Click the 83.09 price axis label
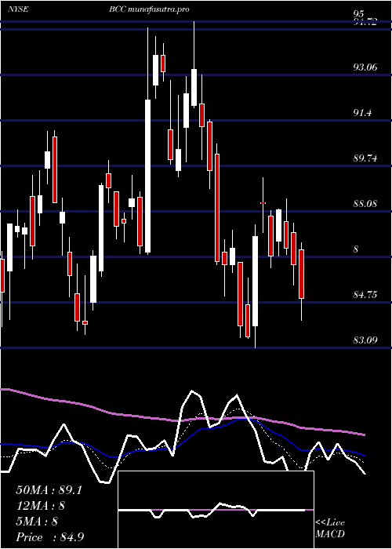392x549 pixels. 365,340
